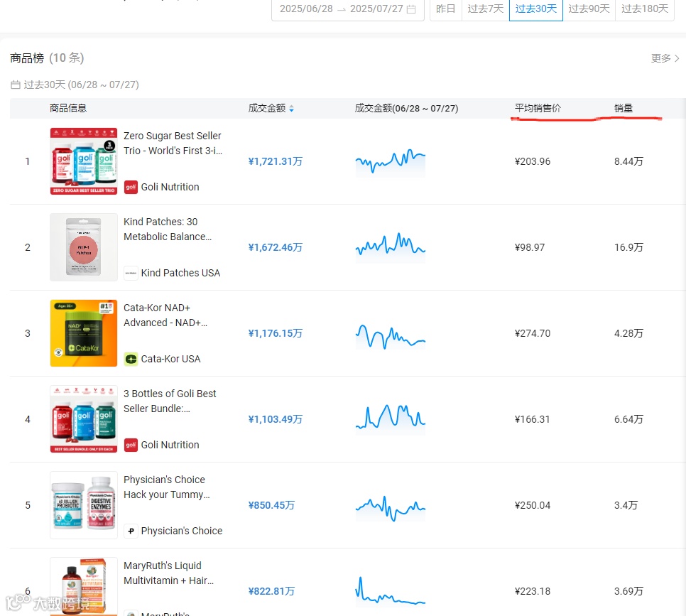
Task: Click sales trend chart for Physician's Choice
Action: [391, 508]
